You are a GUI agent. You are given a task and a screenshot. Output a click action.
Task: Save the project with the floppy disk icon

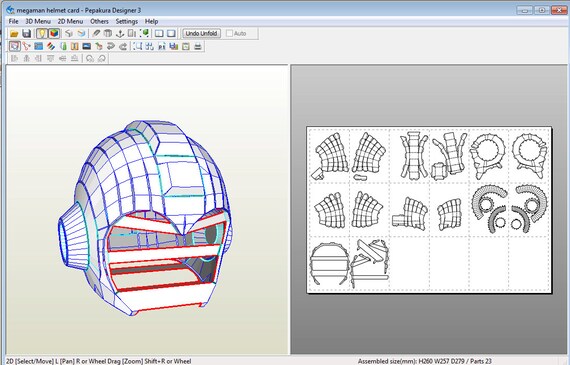pyautogui.click(x=27, y=34)
